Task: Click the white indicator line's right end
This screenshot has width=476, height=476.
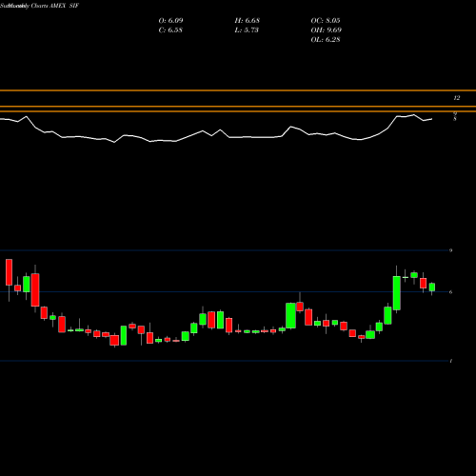Action: pyautogui.click(x=431, y=119)
